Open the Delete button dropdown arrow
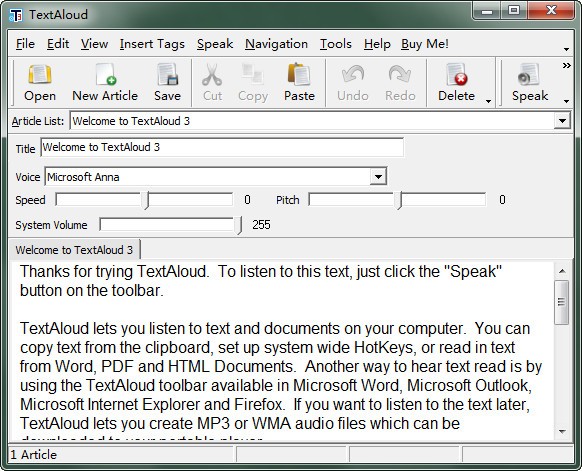Screen dimensions: 582x471 (x=488, y=101)
